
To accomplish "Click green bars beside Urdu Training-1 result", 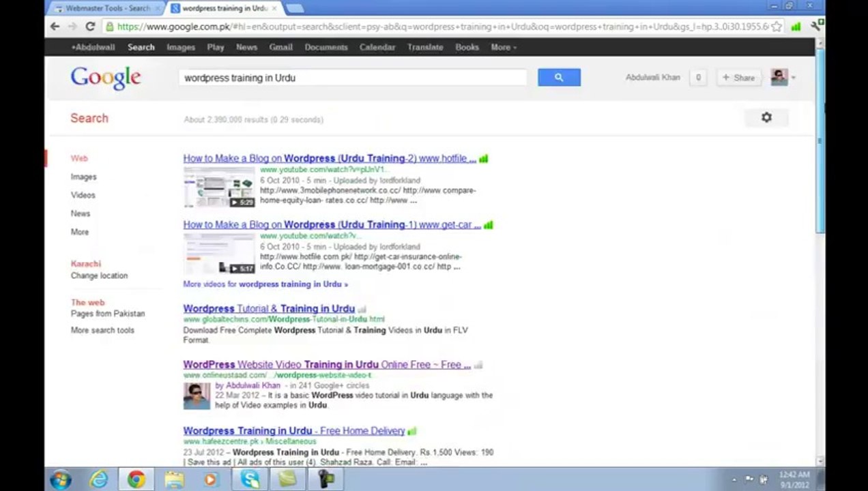I will (x=489, y=225).
